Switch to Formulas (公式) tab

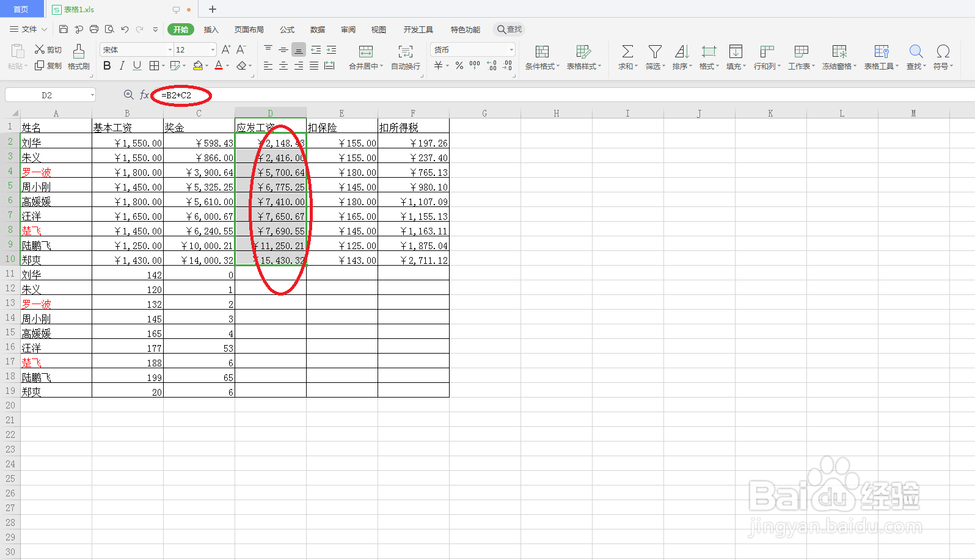287,29
